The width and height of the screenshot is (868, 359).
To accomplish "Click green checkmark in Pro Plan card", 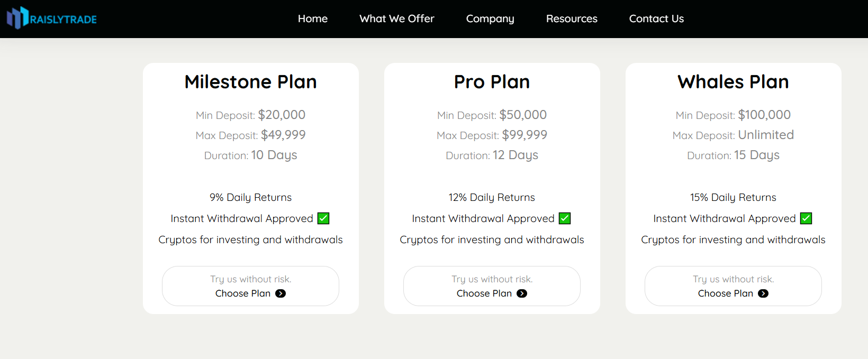I will coord(565,218).
